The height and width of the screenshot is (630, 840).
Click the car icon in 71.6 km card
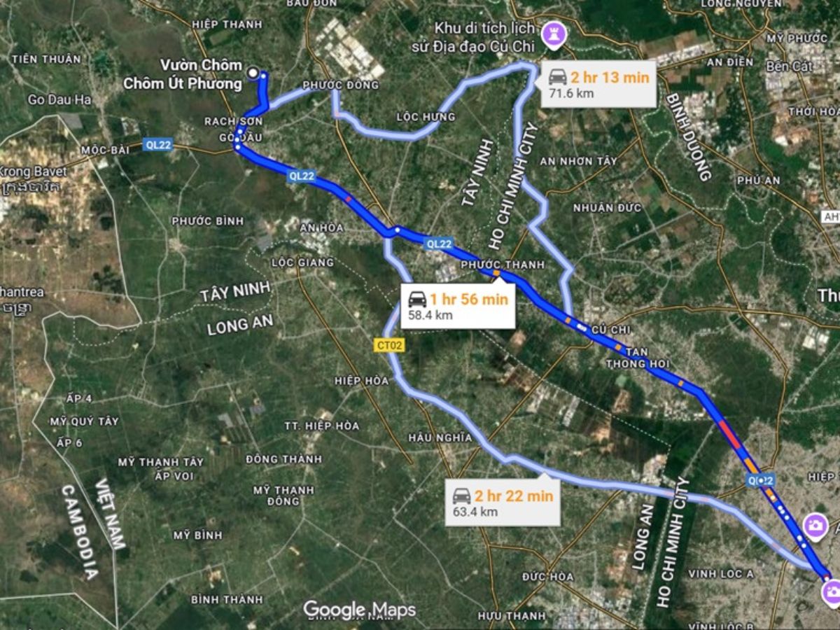coord(558,77)
